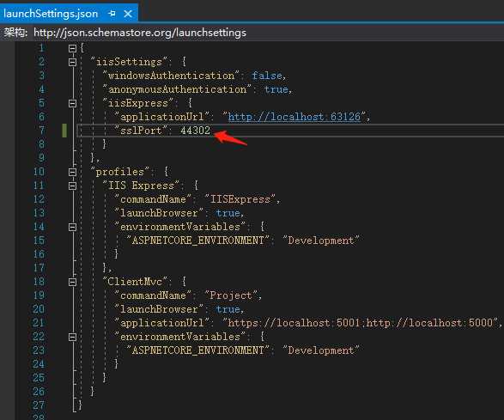
Task: Click the "commandName" key on line 12
Action: 153,199
